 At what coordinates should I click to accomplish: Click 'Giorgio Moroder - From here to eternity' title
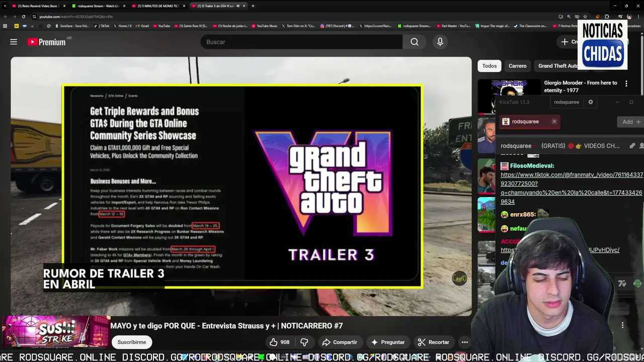[581, 86]
